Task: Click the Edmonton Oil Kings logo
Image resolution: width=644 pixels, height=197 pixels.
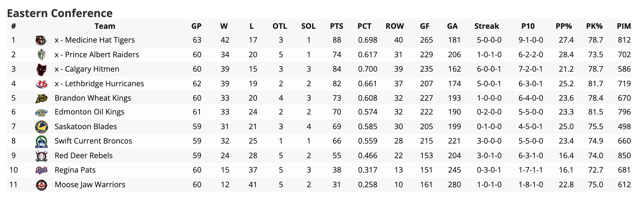Action: 41,112
